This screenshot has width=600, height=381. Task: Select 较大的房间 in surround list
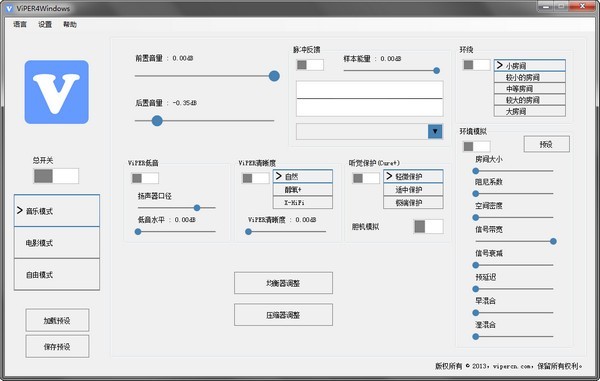pyautogui.click(x=530, y=100)
